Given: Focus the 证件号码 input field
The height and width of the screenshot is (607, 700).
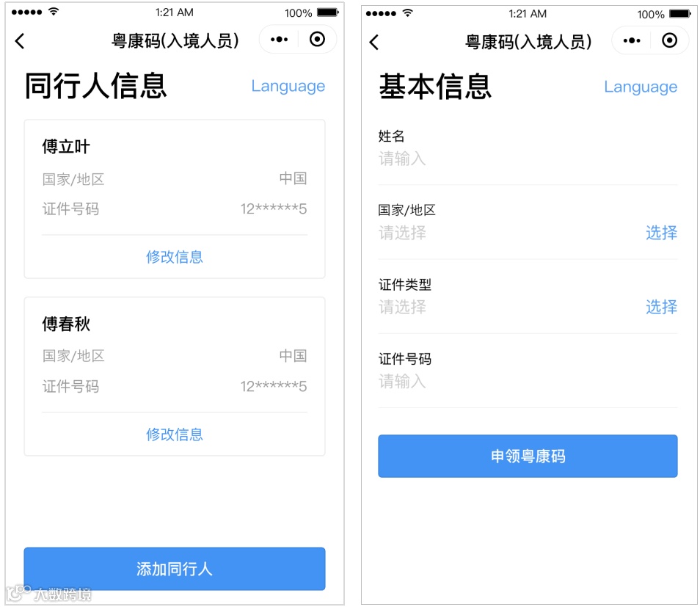Looking at the screenshot, I should point(528,382).
